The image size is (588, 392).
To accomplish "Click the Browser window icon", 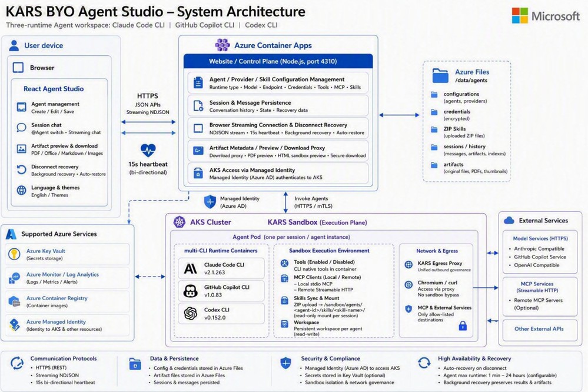I will pos(18,68).
